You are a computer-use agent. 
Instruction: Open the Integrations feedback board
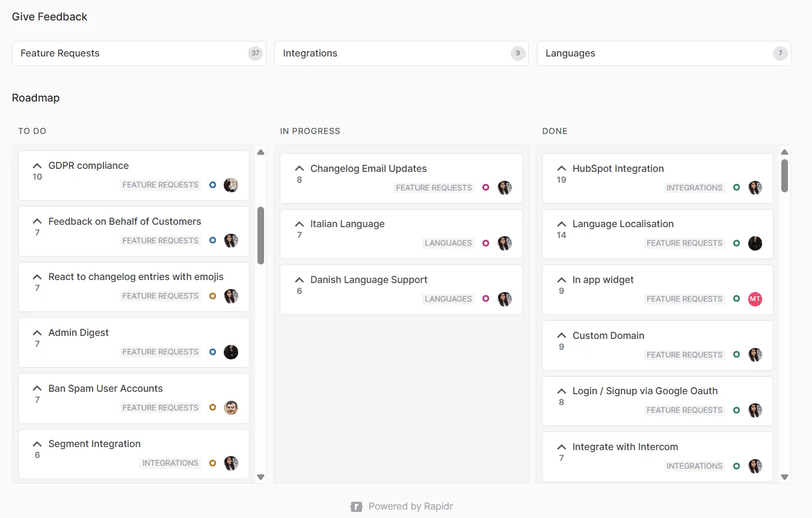401,53
